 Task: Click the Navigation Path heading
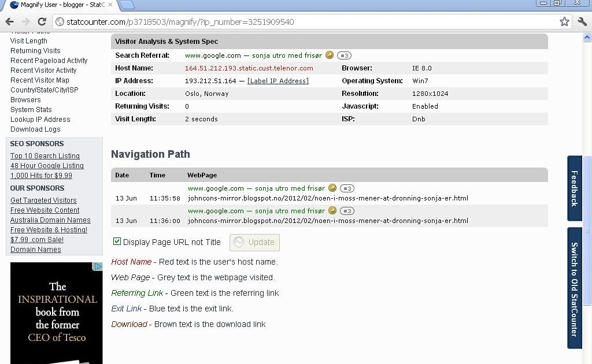click(150, 154)
